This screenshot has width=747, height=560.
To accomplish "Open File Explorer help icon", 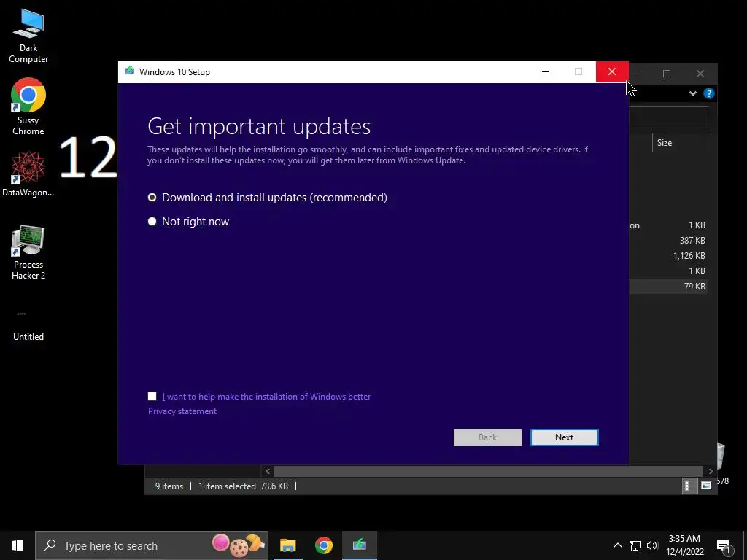I will (x=709, y=93).
